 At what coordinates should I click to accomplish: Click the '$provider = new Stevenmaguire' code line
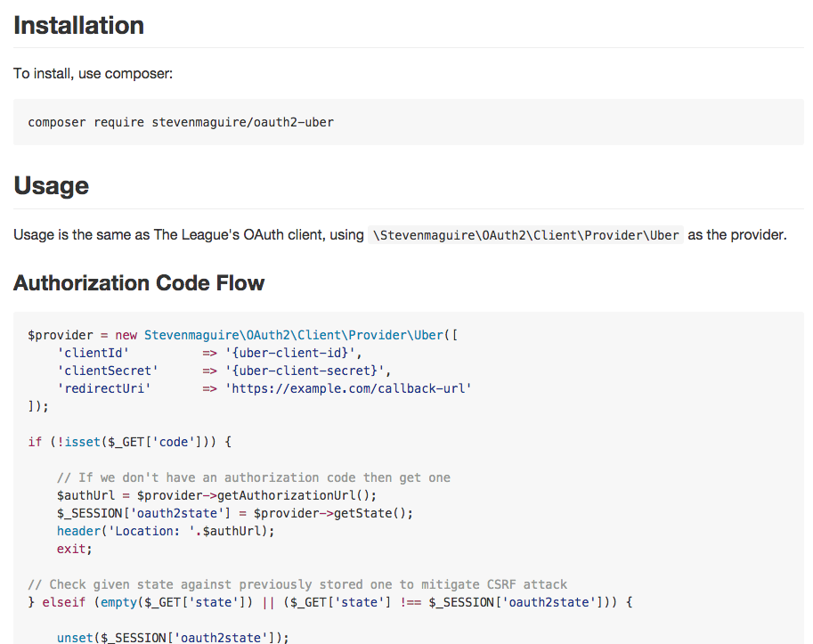tap(243, 335)
